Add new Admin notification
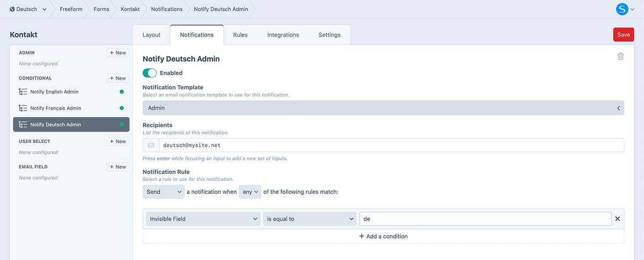The image size is (644, 260). click(x=118, y=53)
